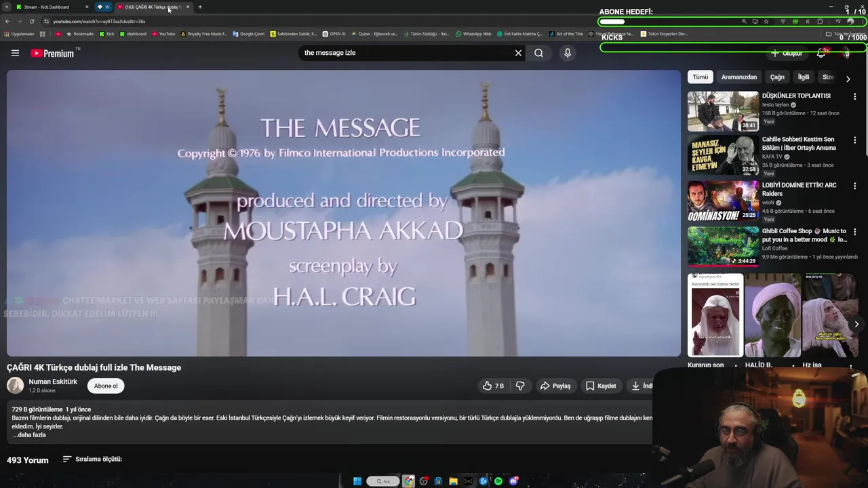Viewport: 868px width, 488px height.
Task: Open Microsoft Store taskbar icon
Action: coord(438,481)
